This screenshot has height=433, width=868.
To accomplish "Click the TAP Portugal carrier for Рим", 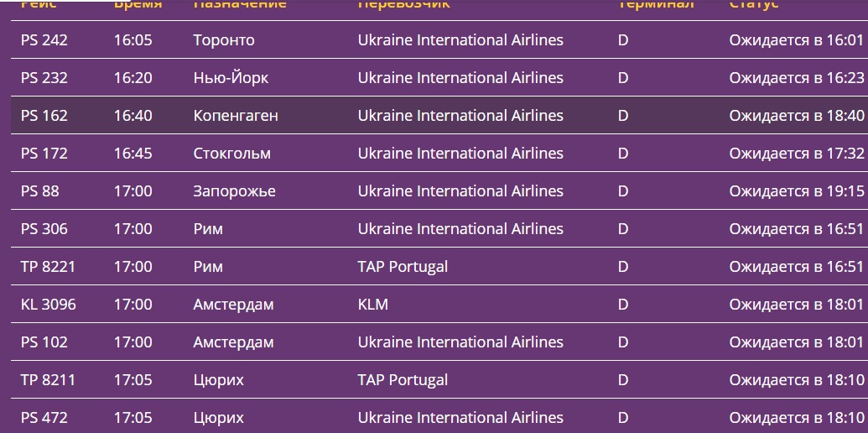I will tap(403, 267).
